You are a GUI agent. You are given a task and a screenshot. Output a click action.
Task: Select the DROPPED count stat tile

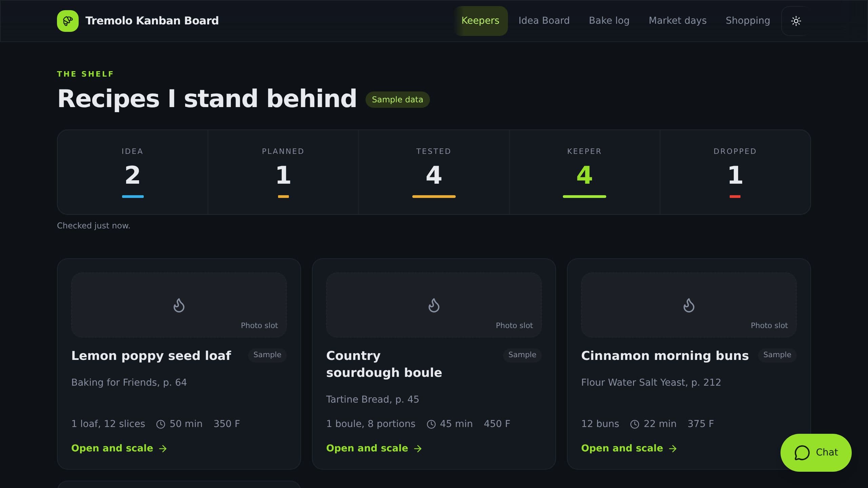click(x=735, y=172)
